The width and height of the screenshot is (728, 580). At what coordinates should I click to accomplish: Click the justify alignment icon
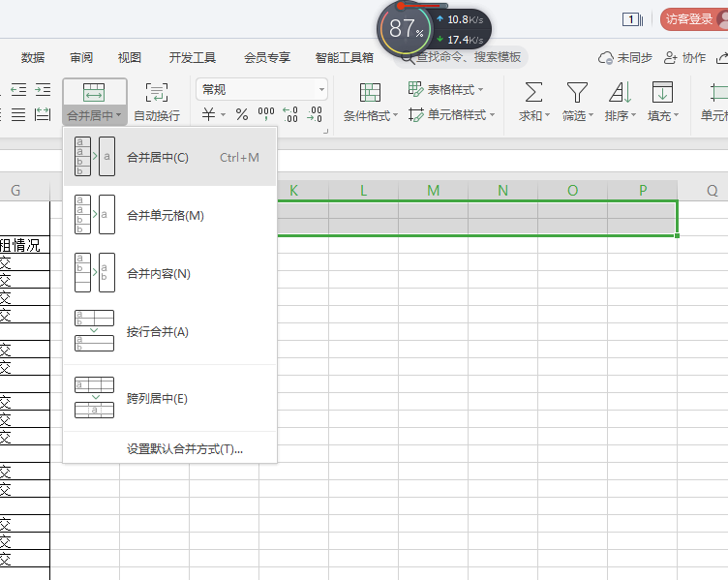[18, 114]
